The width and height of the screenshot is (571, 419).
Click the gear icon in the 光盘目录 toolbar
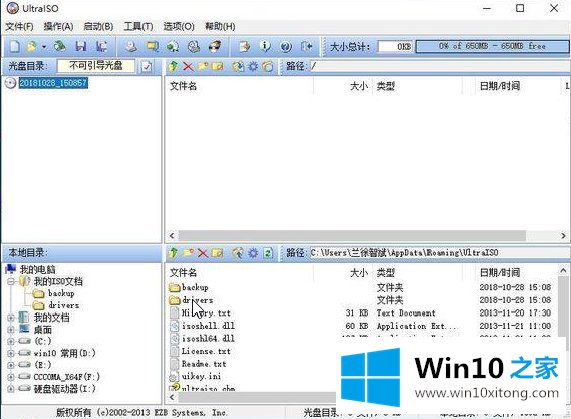point(253,66)
